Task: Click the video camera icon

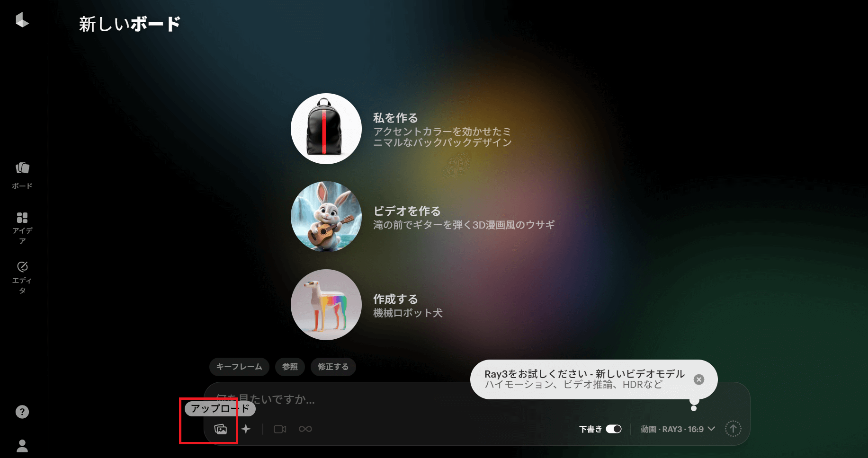Action: tap(280, 429)
